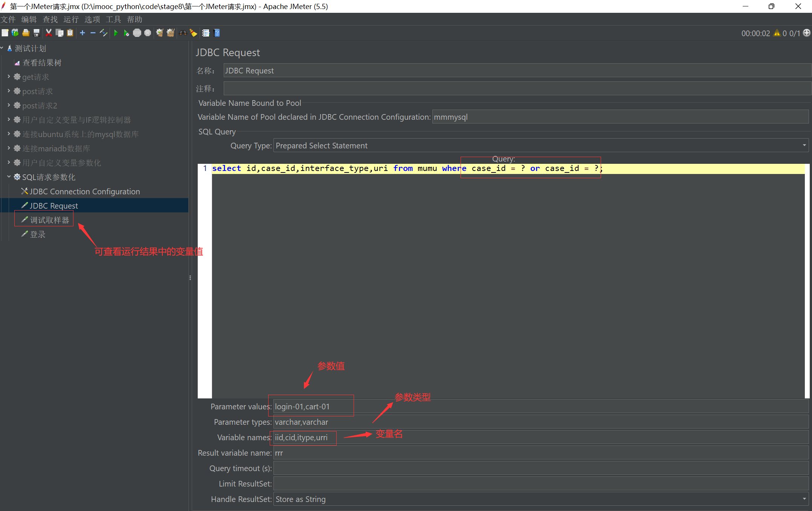Screen dimensions: 812x511
Task: Click the Clear All double-broom icon
Action: click(171, 33)
